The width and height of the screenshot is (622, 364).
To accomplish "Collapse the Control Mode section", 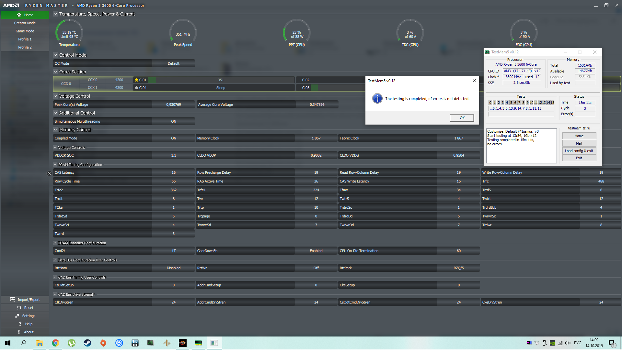I will click(x=55, y=55).
